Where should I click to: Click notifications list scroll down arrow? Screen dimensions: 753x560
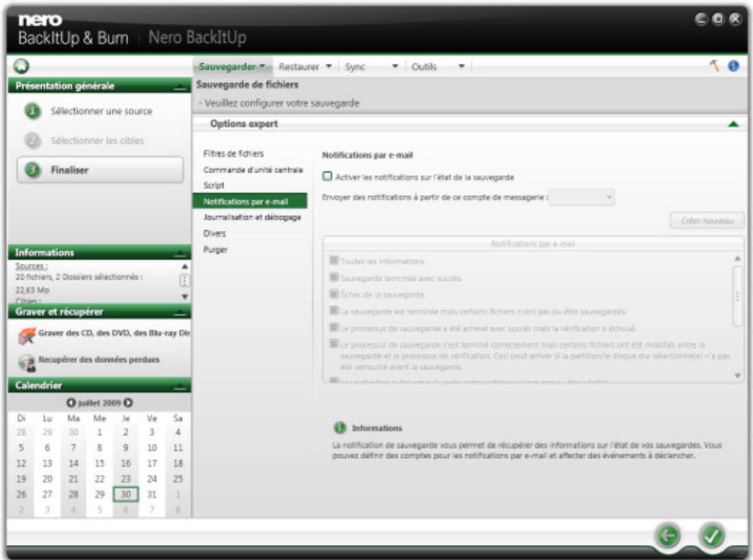coord(738,376)
